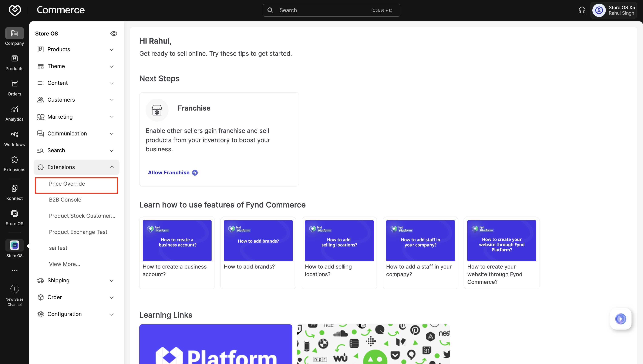
Task: Click the Marketing sidebar menu icon
Action: [40, 117]
